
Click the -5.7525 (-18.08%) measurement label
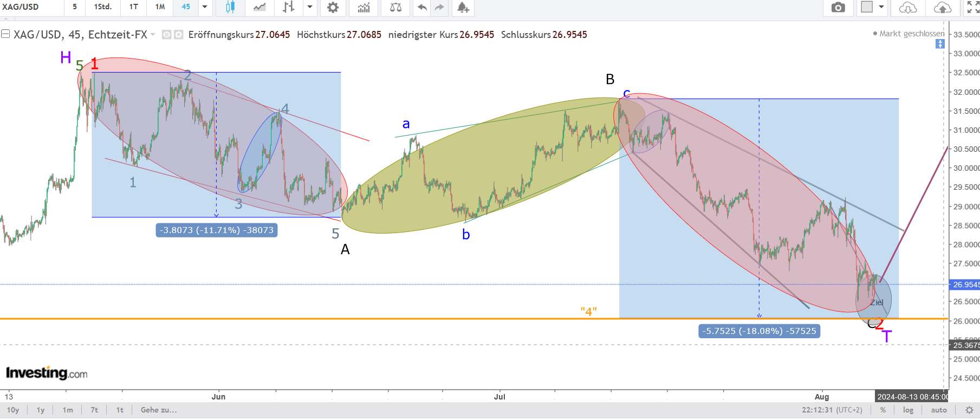click(759, 331)
